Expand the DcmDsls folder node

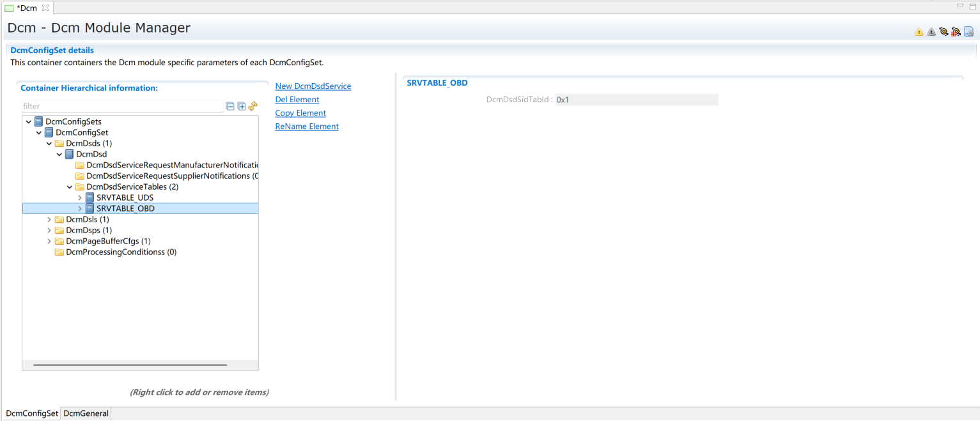[49, 220]
